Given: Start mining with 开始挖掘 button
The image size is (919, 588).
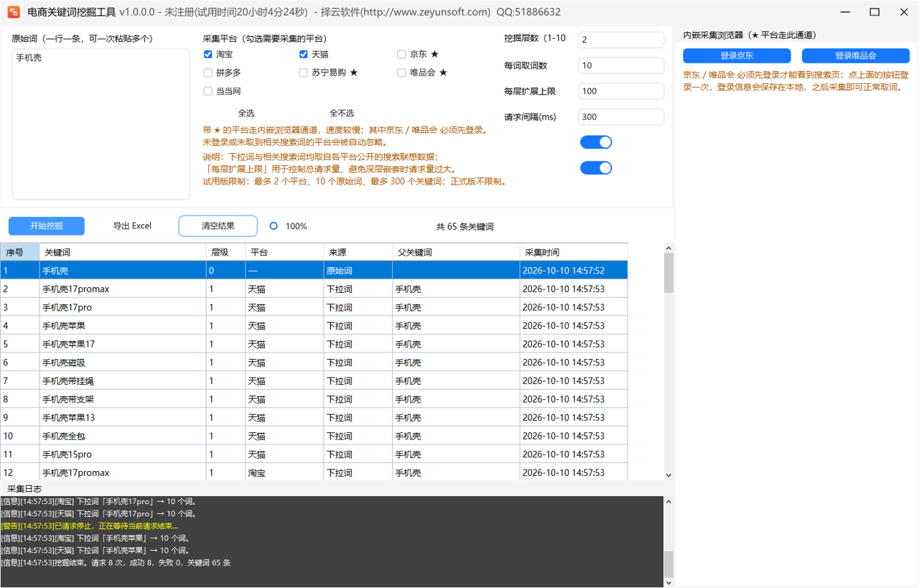Looking at the screenshot, I should (x=47, y=226).
